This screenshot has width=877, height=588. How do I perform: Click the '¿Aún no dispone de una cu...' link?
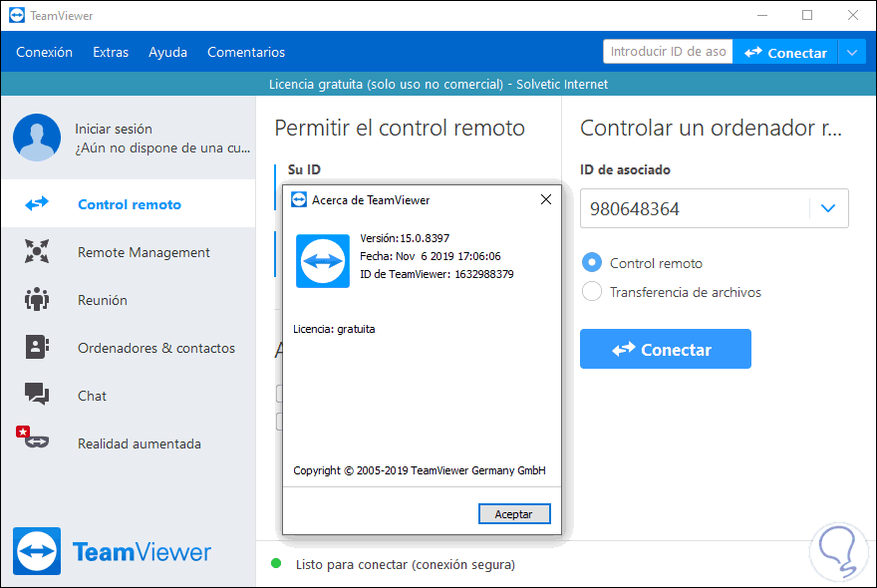[x=162, y=147]
